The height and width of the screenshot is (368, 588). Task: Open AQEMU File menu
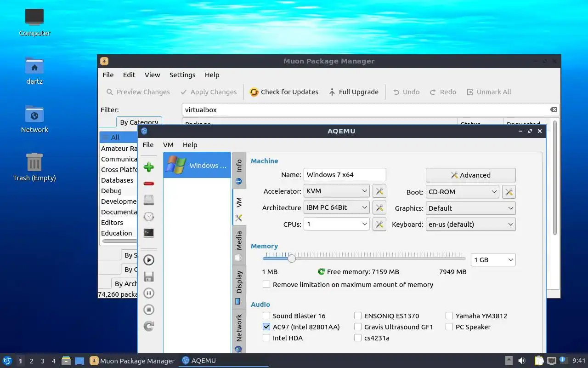148,144
